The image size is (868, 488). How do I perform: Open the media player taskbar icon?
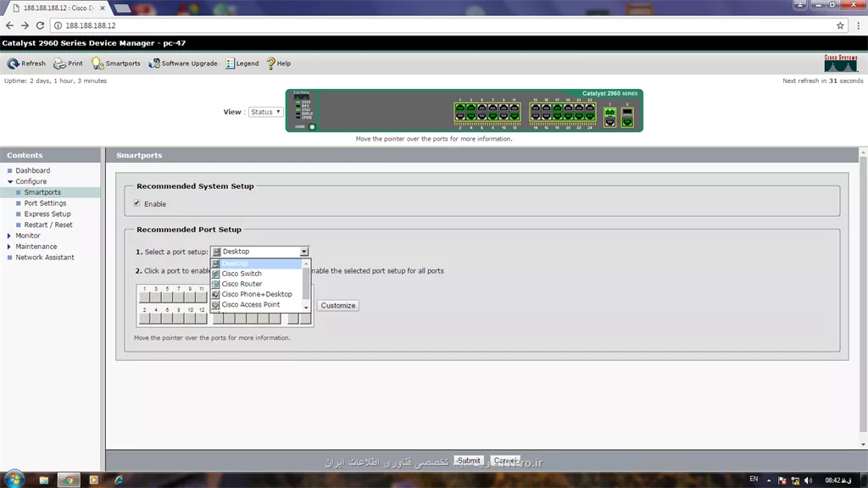point(93,480)
